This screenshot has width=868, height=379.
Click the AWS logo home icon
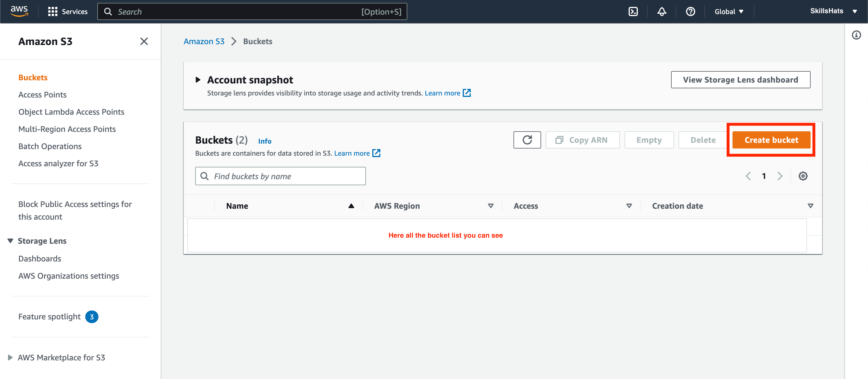[19, 11]
